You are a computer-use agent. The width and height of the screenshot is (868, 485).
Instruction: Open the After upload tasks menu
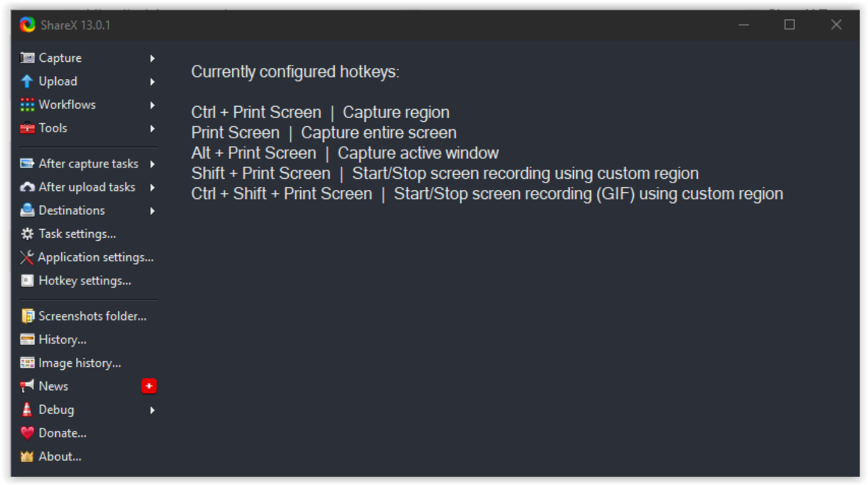(x=87, y=187)
